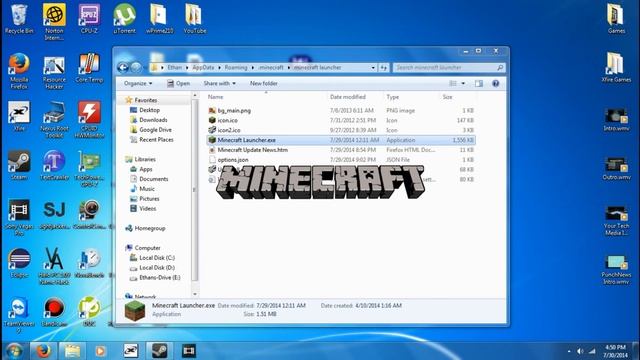The width and height of the screenshot is (640, 360).
Task: Open the Recycle Bin desktop icon
Action: (x=19, y=19)
